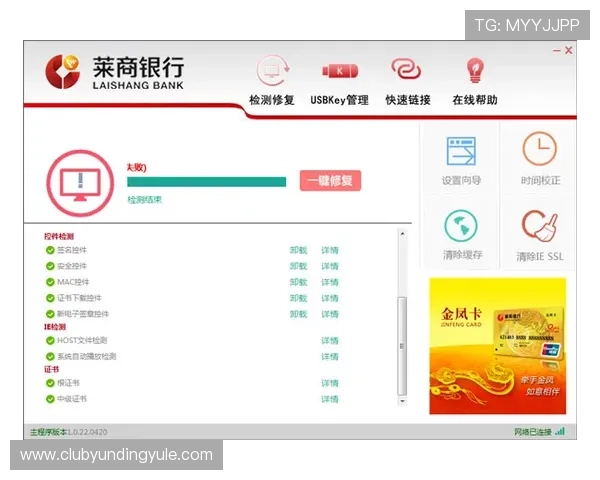
Task: Open 详情 for 安全控件
Action: click(330, 266)
